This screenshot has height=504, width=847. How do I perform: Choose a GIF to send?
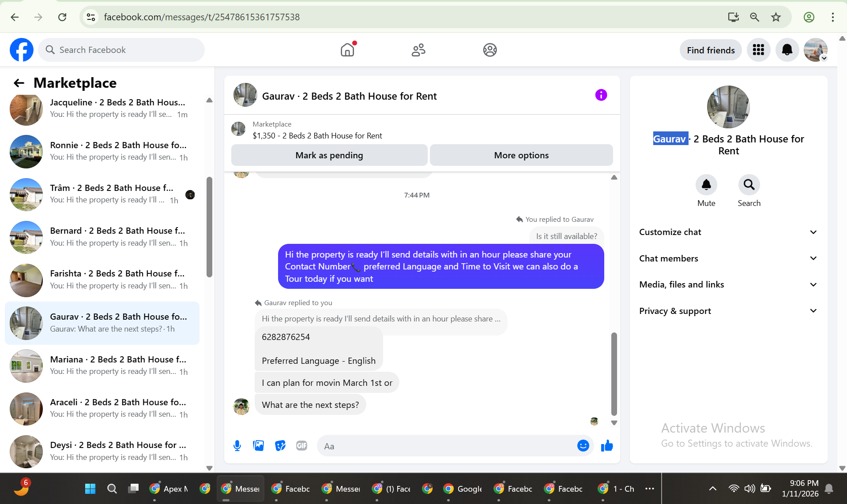302,446
